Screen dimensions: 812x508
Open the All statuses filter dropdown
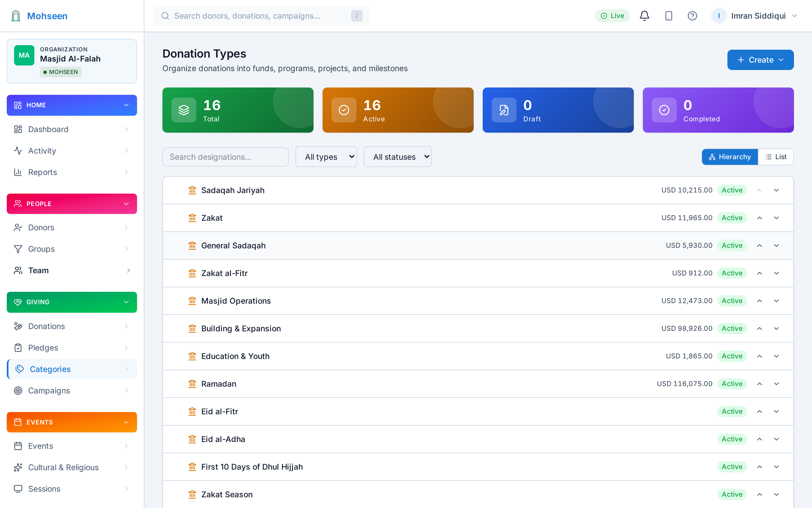[398, 157]
